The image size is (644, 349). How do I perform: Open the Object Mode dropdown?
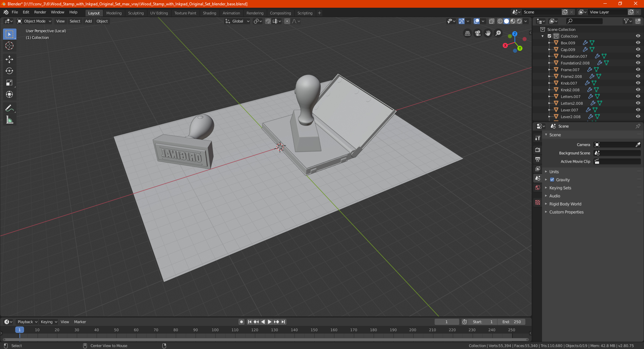click(34, 21)
